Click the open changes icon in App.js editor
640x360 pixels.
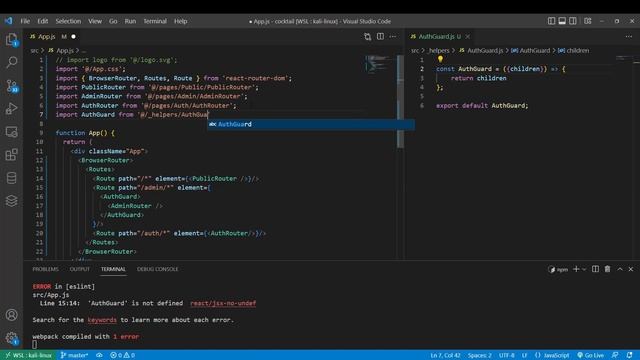point(367,37)
